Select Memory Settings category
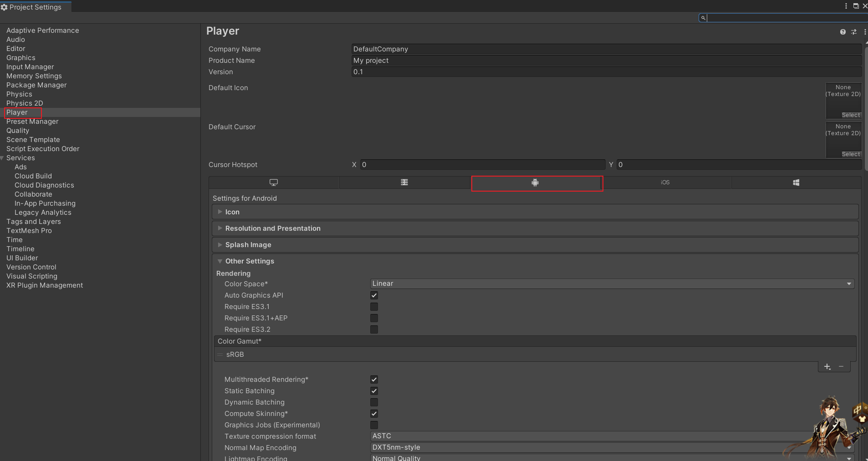 [x=34, y=76]
